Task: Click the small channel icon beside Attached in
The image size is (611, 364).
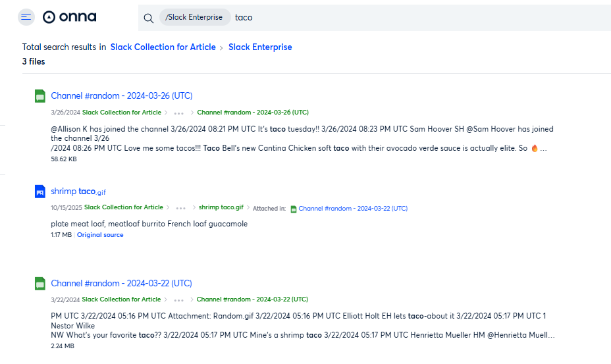Action: pyautogui.click(x=294, y=209)
